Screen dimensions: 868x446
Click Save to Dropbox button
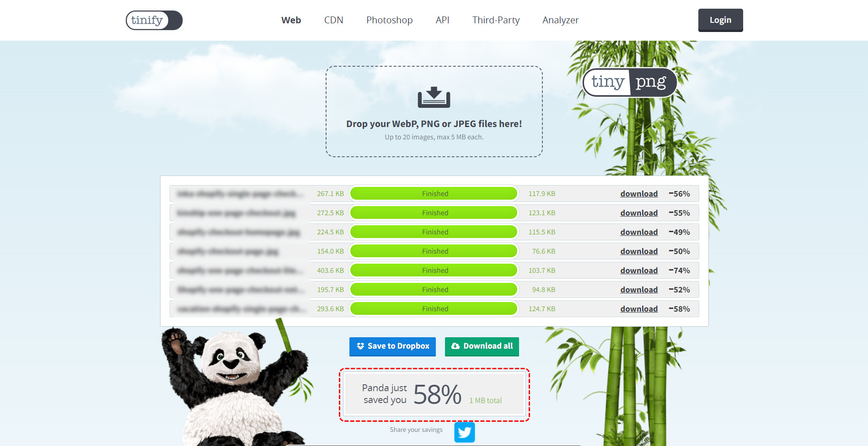(x=392, y=346)
